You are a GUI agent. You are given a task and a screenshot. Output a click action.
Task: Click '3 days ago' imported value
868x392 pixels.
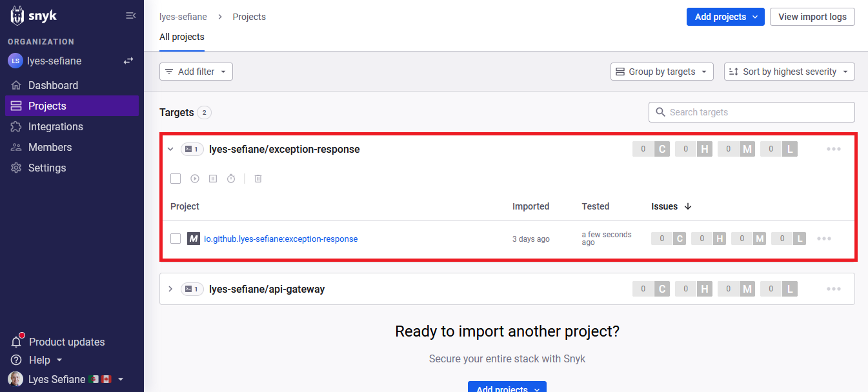tap(531, 239)
